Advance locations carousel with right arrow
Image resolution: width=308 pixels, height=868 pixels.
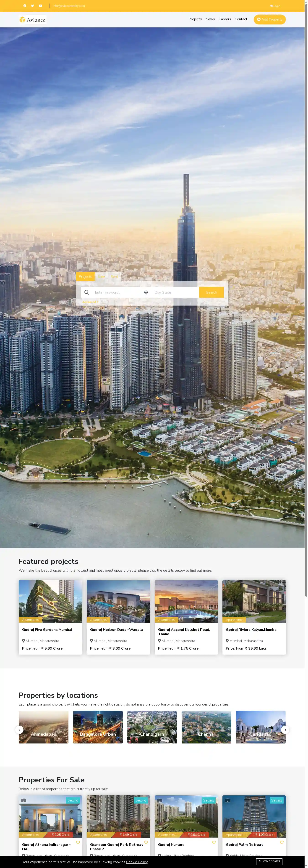tap(285, 730)
